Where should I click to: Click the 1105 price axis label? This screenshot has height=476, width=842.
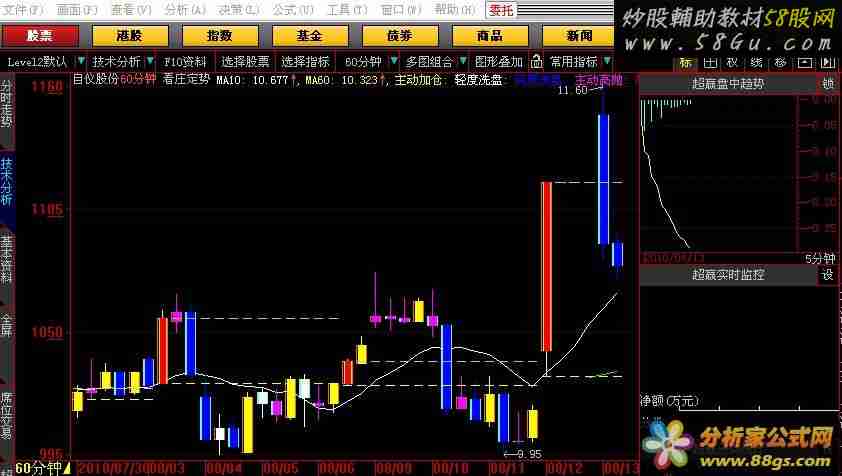pyautogui.click(x=47, y=210)
